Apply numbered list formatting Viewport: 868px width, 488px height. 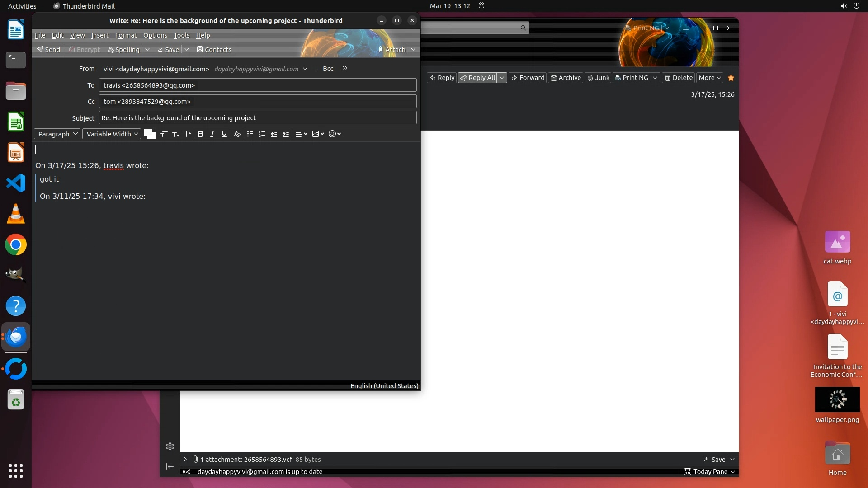pyautogui.click(x=262, y=134)
